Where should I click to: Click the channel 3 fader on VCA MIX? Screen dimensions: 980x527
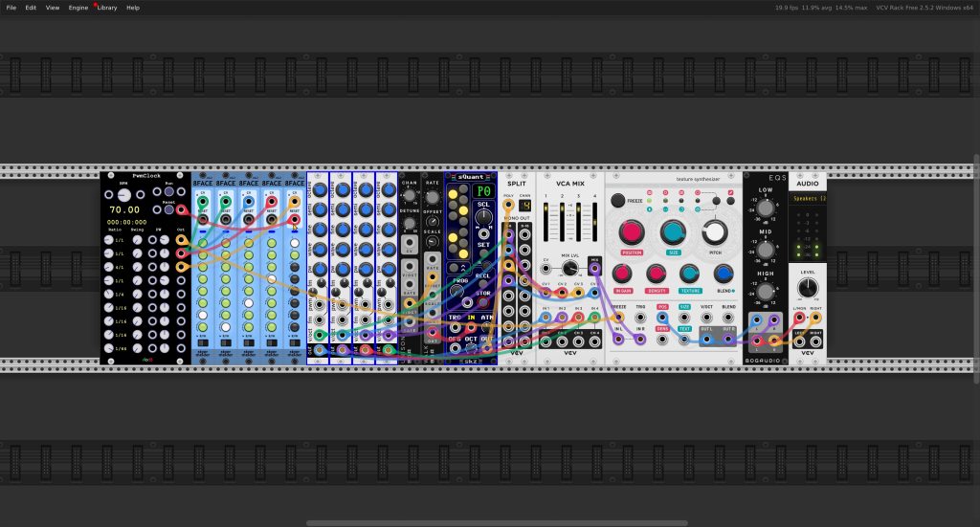[x=578, y=222]
